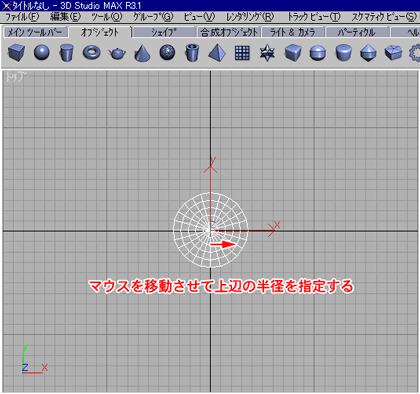Viewport: 420px width, 394px height.
Task: Click the トップ viewport label
Action: coord(15,77)
